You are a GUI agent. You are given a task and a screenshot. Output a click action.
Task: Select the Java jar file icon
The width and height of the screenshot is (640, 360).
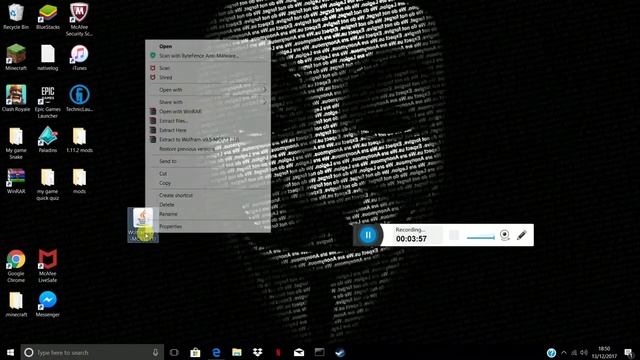pos(143,224)
